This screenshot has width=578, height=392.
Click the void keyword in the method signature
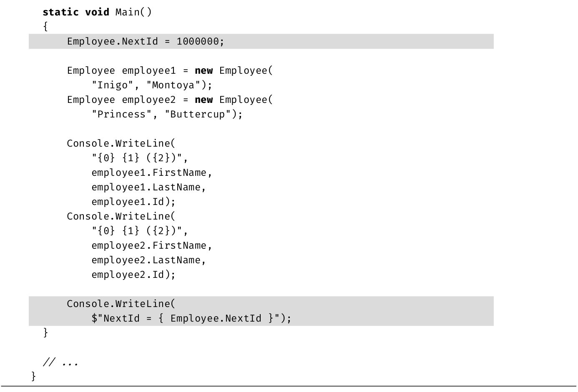(x=97, y=12)
